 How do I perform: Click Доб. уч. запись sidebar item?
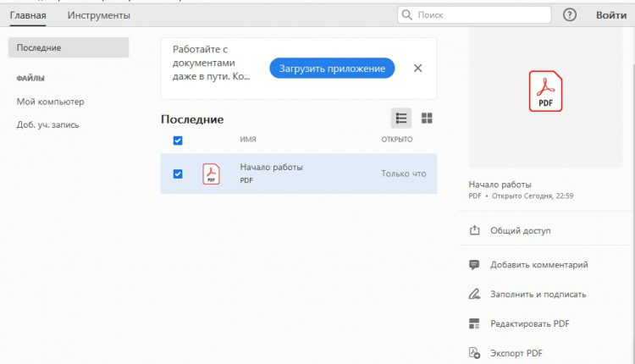[x=47, y=124]
